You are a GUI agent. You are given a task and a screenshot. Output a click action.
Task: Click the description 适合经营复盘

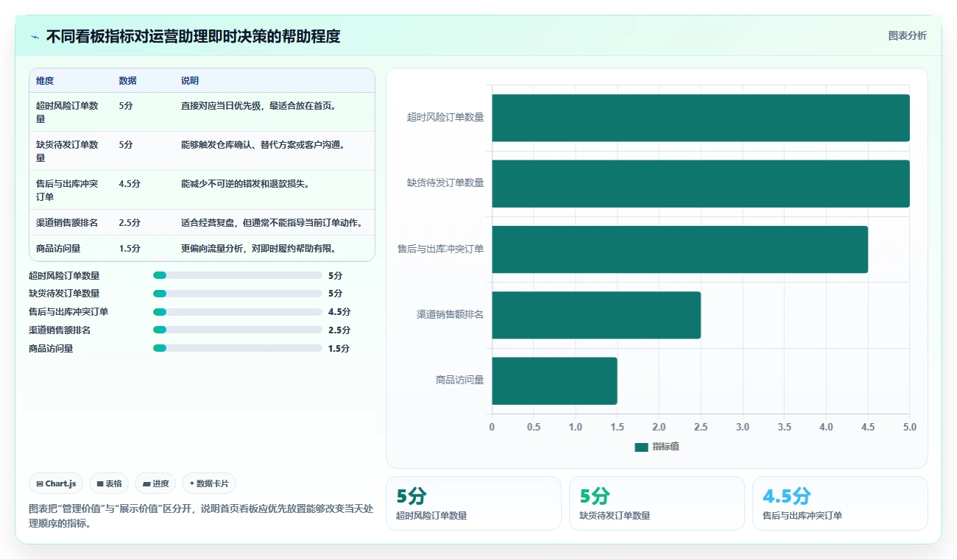(272, 222)
